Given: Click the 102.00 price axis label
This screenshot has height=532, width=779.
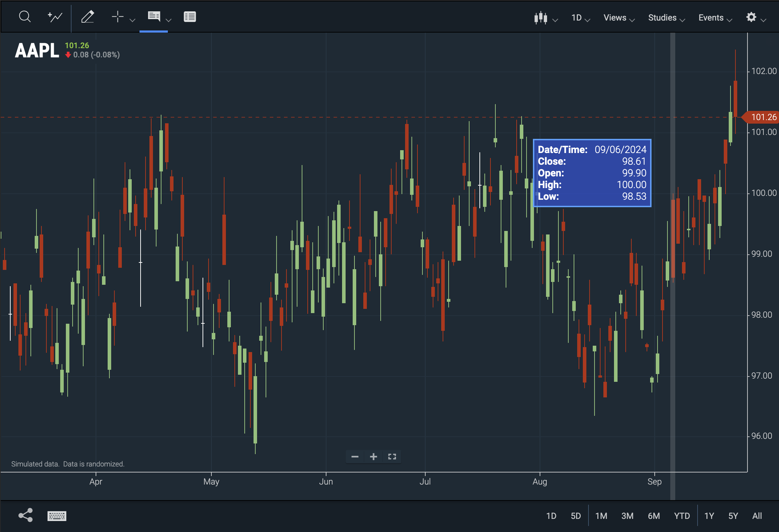Looking at the screenshot, I should (764, 71).
